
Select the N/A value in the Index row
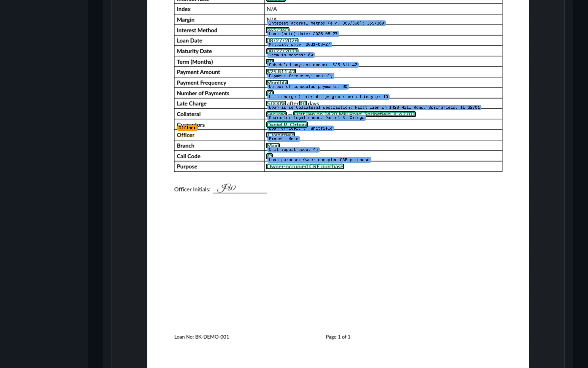pos(272,9)
